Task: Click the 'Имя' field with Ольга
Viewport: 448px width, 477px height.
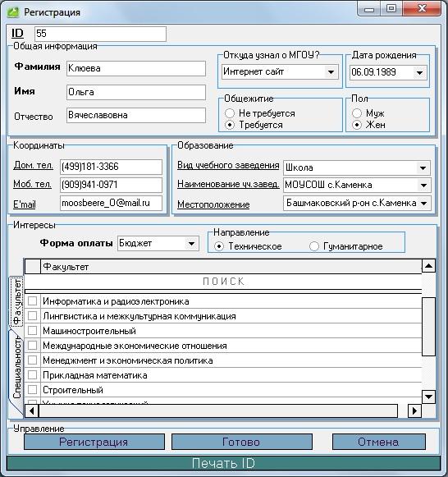Action: pyautogui.click(x=136, y=92)
